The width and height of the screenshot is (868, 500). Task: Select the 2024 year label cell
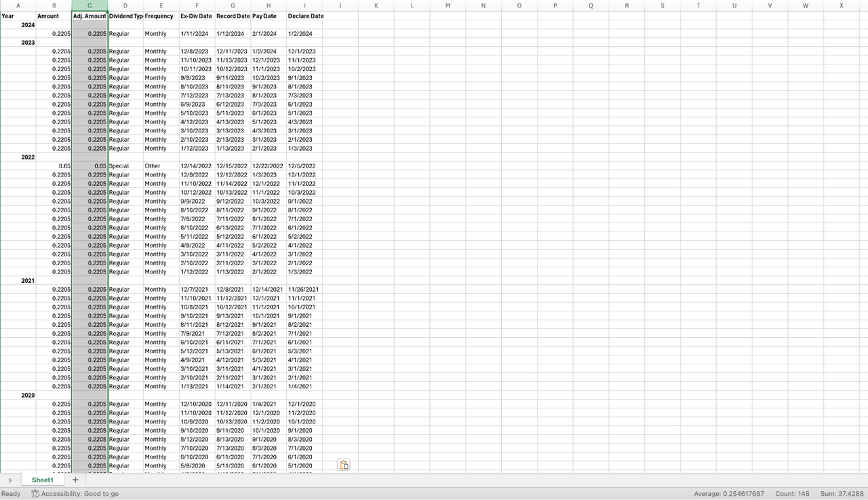(x=18, y=25)
